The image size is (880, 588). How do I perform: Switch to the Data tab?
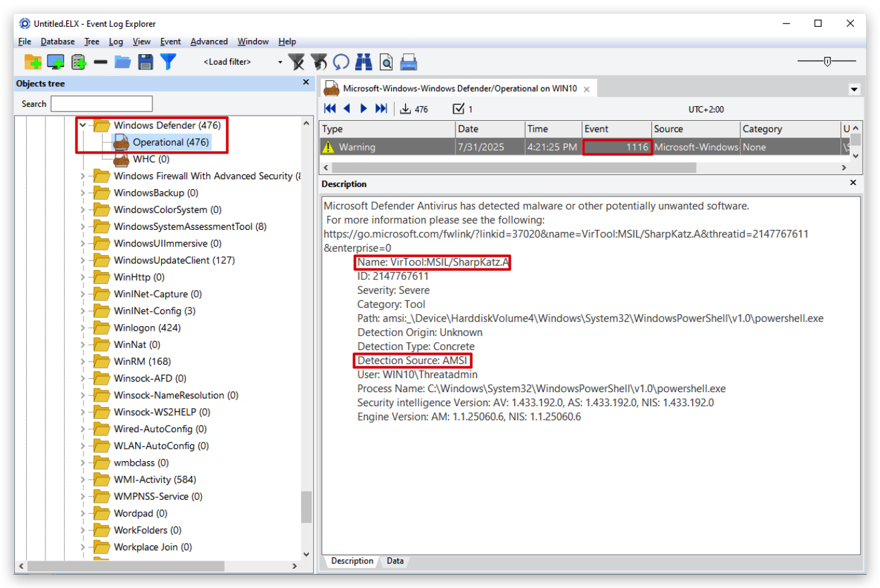point(395,561)
